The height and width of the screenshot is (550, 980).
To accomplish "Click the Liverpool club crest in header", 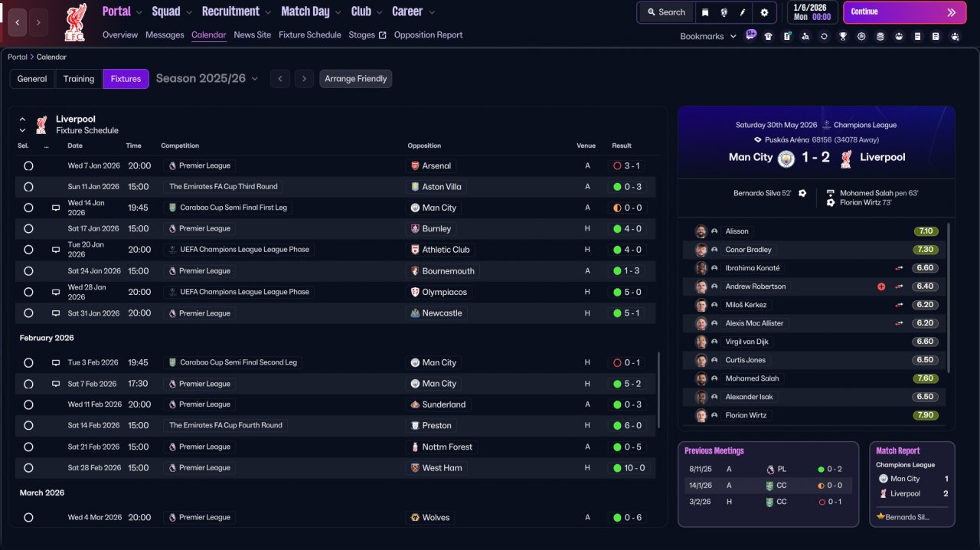I will [75, 22].
